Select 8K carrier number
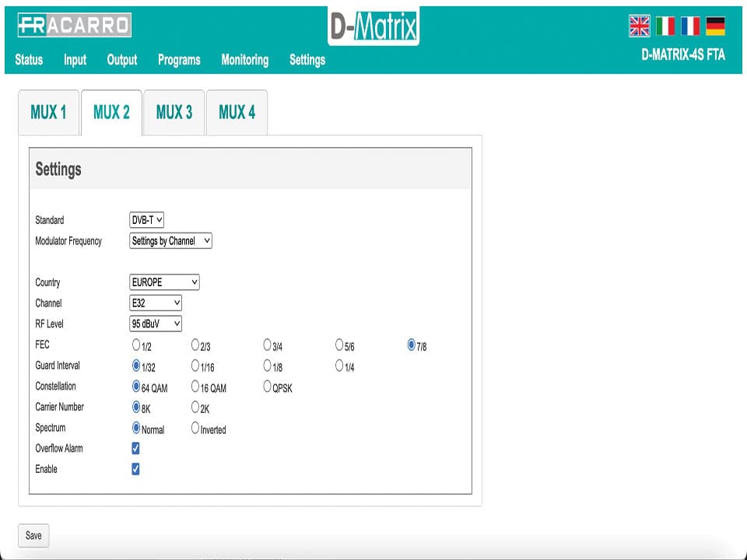 [136, 407]
